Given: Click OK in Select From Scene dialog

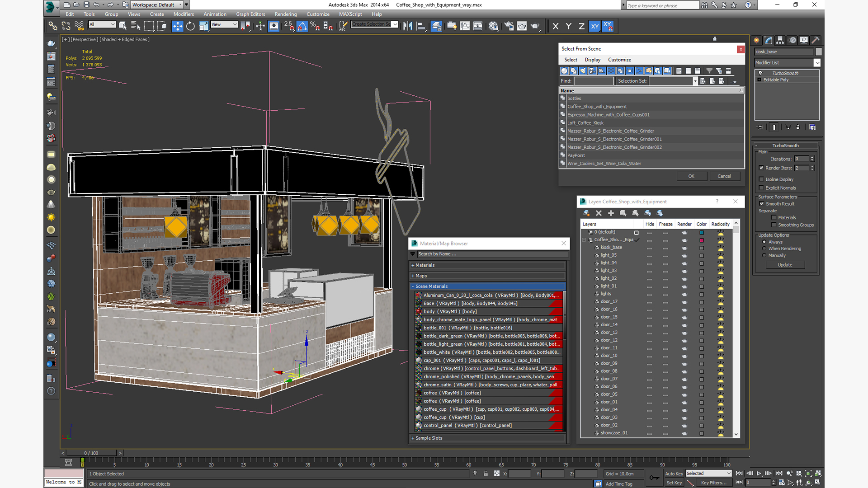Looking at the screenshot, I should tap(691, 176).
